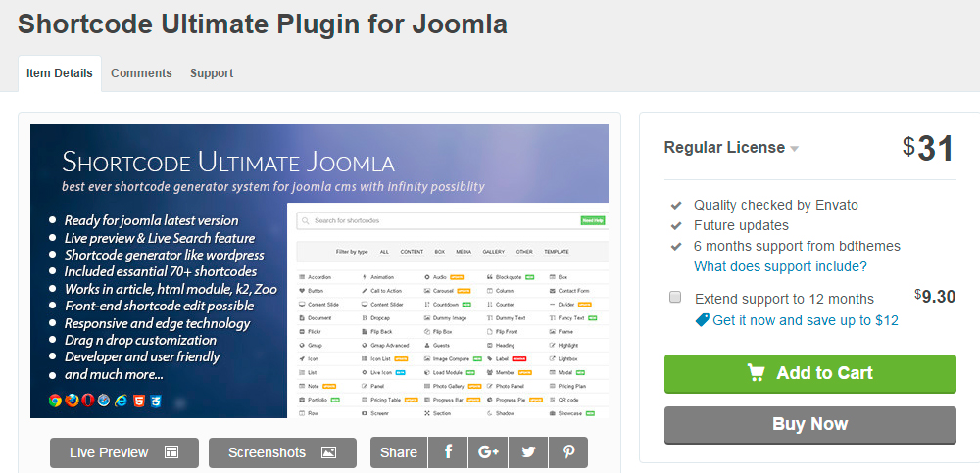Click the picture icon on Screenshots
980x473 pixels.
(x=328, y=452)
